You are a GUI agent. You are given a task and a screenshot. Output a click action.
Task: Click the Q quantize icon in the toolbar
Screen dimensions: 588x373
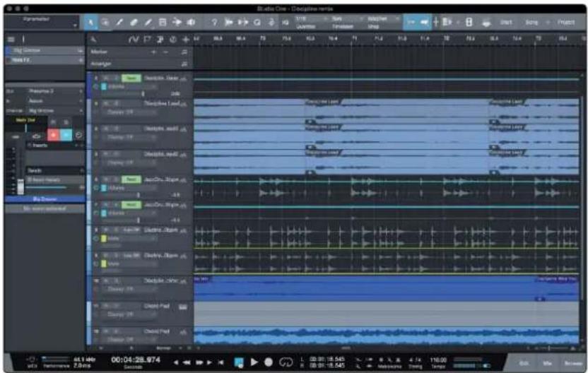pos(257,23)
